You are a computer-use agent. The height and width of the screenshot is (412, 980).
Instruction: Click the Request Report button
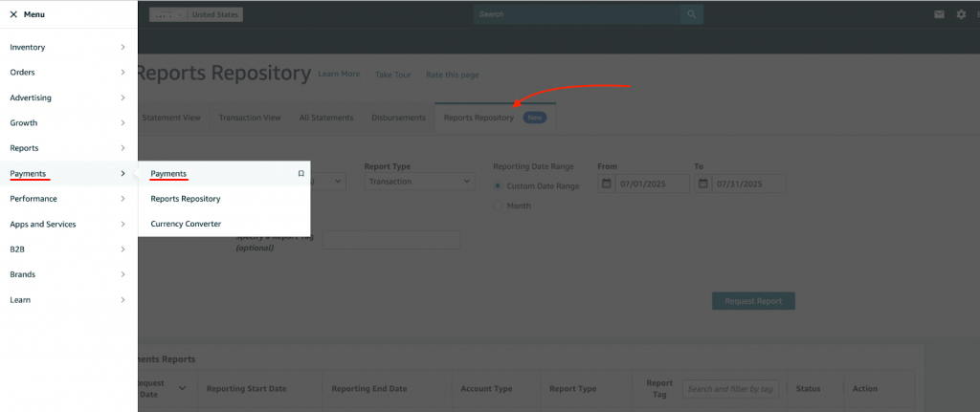point(753,301)
